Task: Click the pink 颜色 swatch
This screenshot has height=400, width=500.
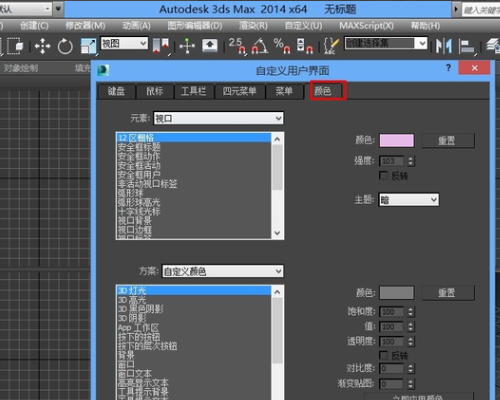Action: click(x=397, y=140)
